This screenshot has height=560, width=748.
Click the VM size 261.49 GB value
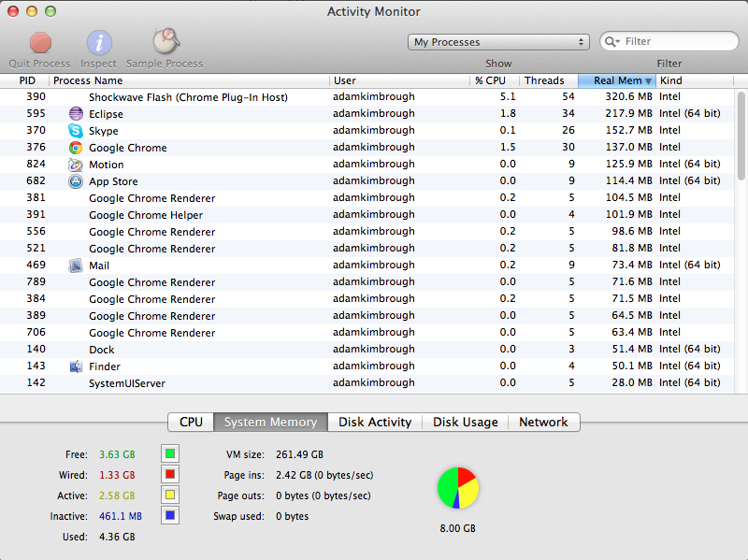pos(299,454)
